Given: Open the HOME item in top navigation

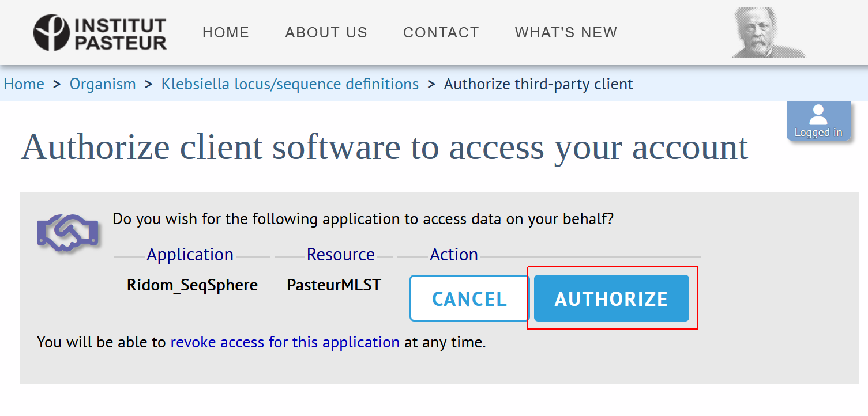Looking at the screenshot, I should (226, 33).
